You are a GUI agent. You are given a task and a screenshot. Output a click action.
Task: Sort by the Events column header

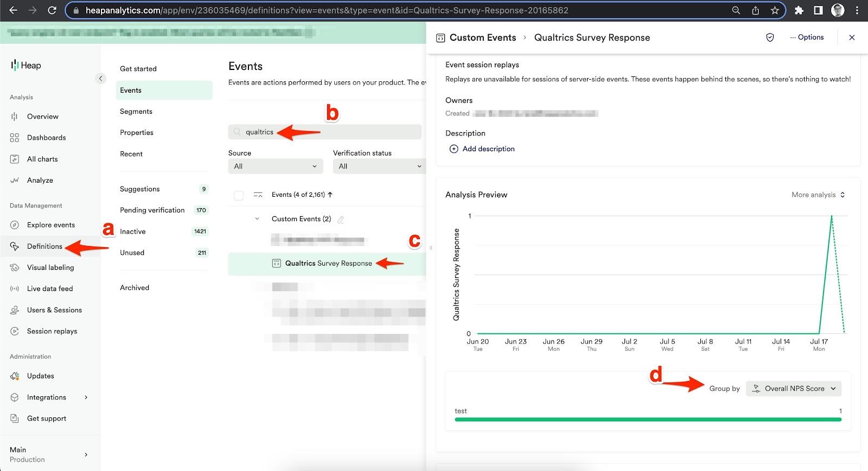(x=302, y=195)
